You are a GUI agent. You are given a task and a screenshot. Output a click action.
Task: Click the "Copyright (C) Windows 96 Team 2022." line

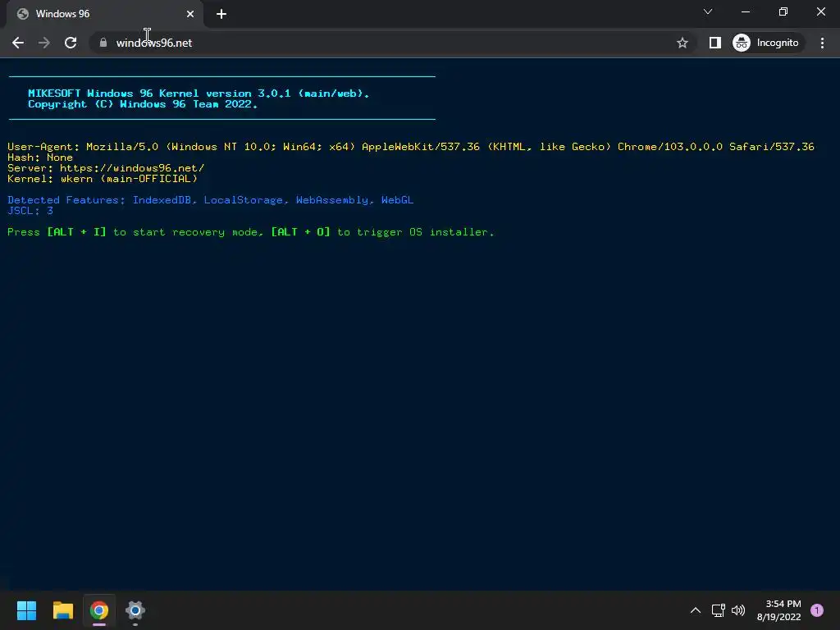pyautogui.click(x=143, y=104)
